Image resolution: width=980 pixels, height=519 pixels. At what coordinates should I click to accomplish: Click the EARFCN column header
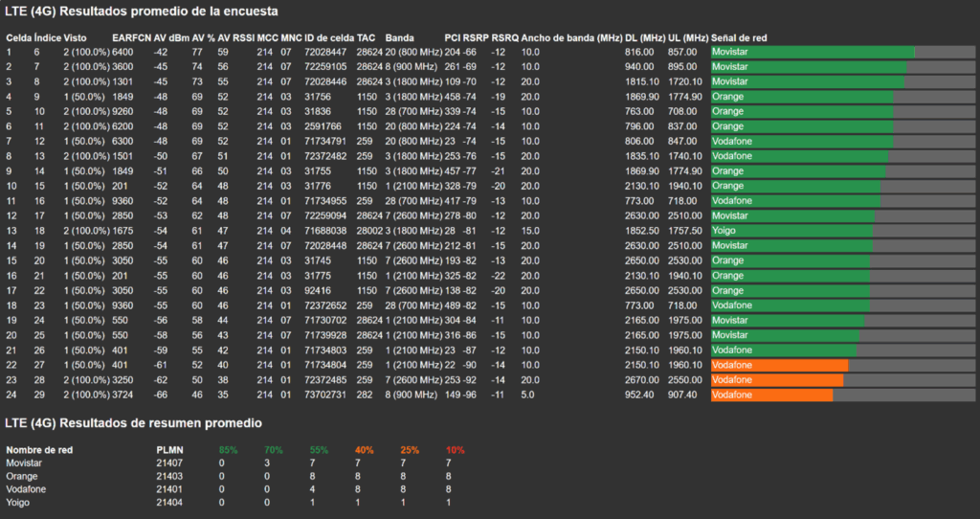pos(131,37)
